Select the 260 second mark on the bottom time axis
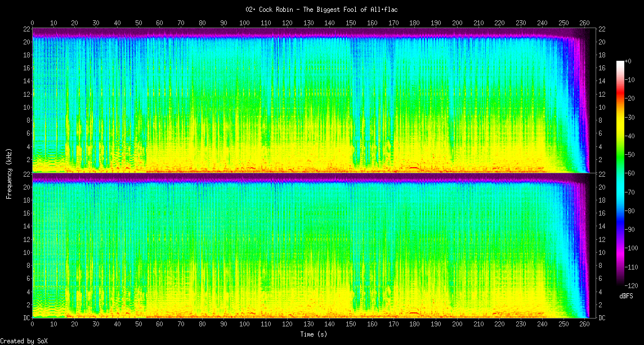The image size is (644, 345). point(584,324)
